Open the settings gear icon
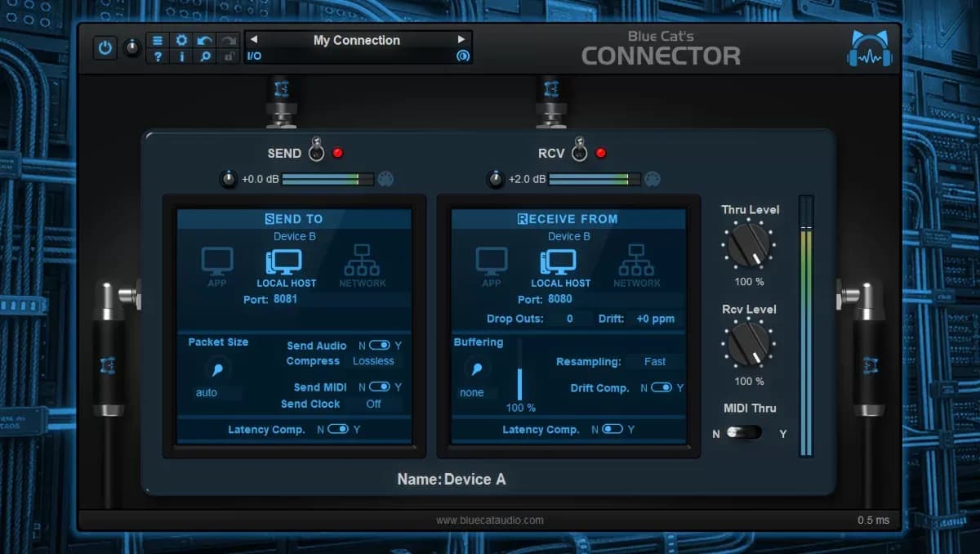The height and width of the screenshot is (554, 980). [x=181, y=40]
